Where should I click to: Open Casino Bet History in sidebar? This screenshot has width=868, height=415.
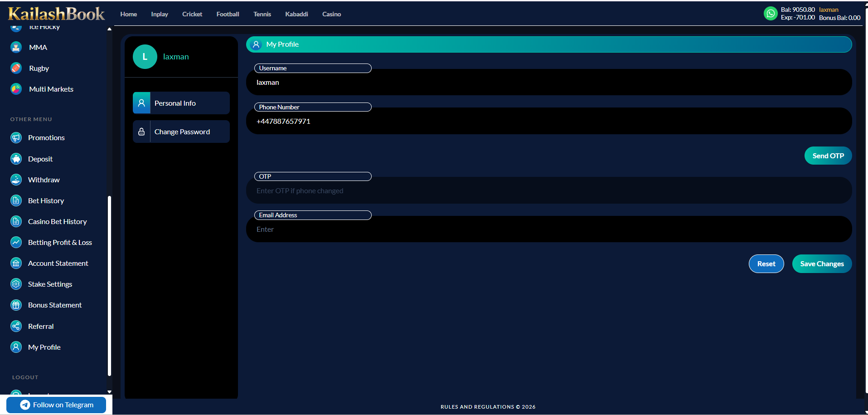click(x=57, y=221)
